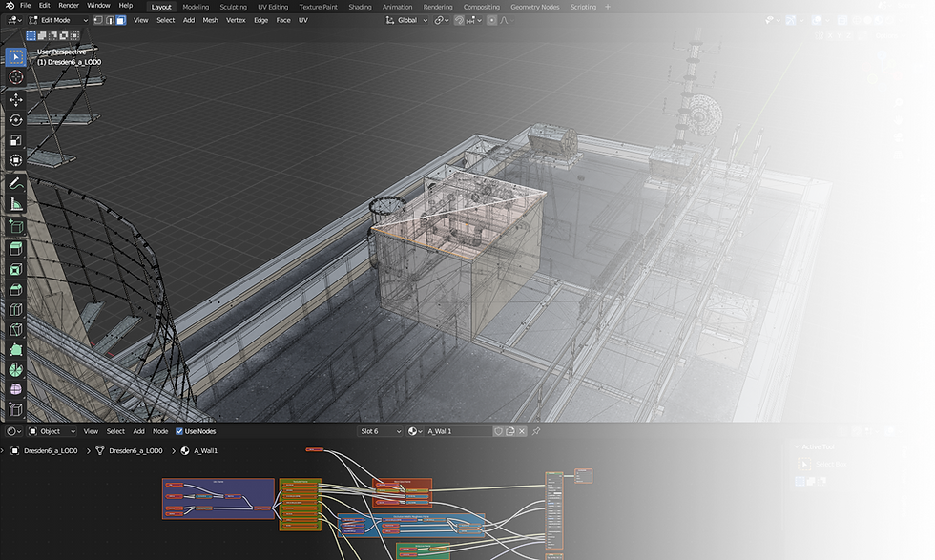This screenshot has height=560, width=935.
Task: Open the Edit Mode dropdown
Action: click(55, 19)
